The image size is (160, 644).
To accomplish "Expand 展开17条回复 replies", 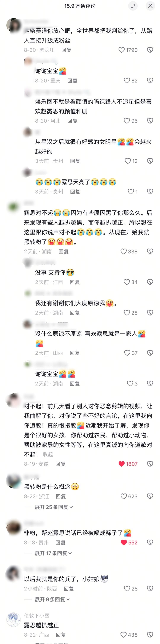I will tap(53, 553).
